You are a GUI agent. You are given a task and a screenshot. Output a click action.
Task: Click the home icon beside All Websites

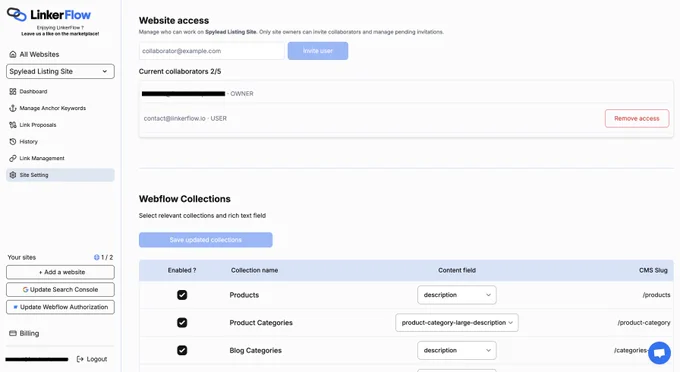(13, 54)
